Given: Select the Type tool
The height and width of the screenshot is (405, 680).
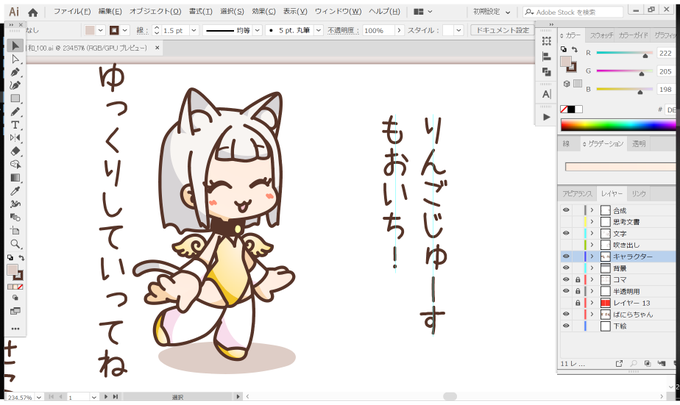Looking at the screenshot, I should (15, 125).
